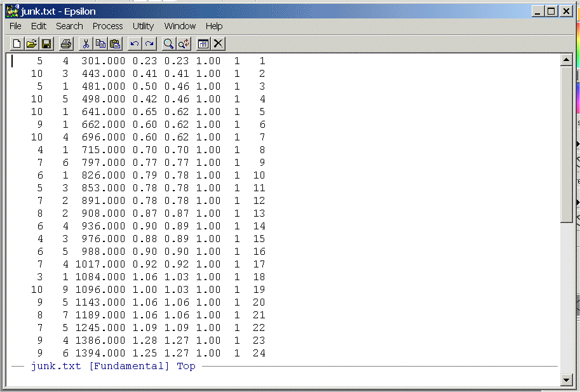Click the New file toolbar icon
The width and height of the screenshot is (580, 392).
click(17, 44)
